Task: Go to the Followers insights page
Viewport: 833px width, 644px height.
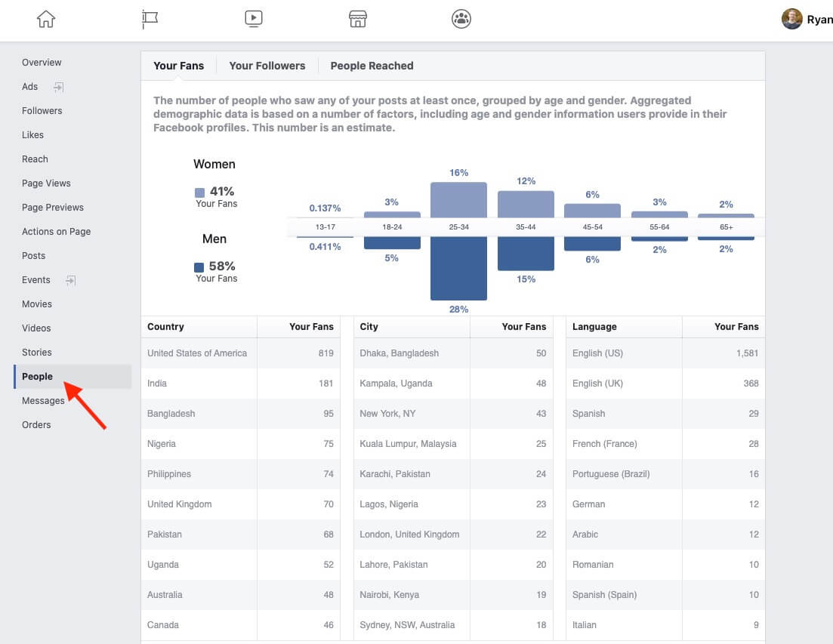Action: 42,110
